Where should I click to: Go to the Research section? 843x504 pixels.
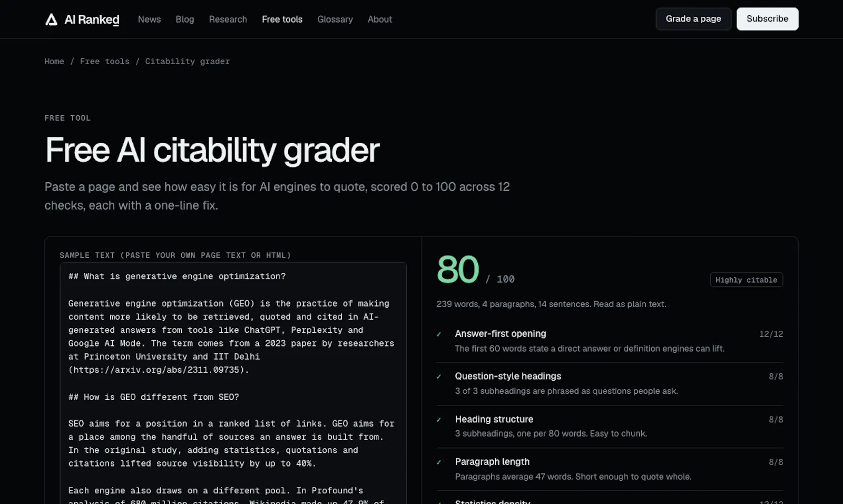pos(228,19)
